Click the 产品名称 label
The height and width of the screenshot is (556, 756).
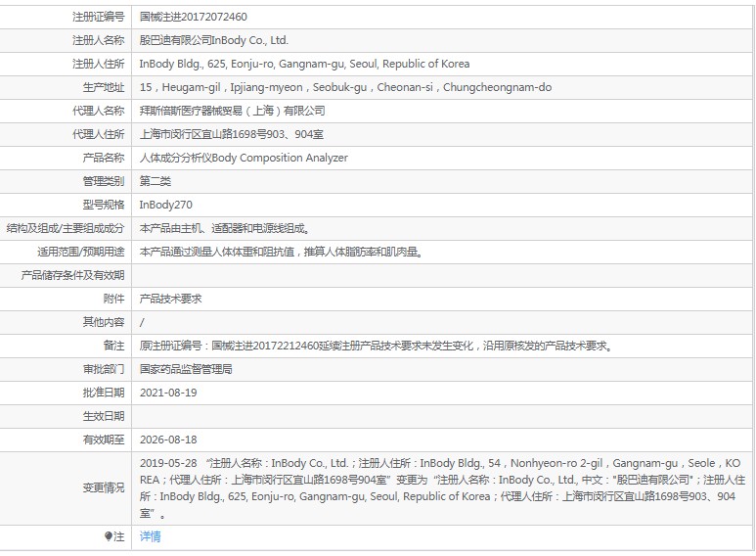click(x=104, y=158)
